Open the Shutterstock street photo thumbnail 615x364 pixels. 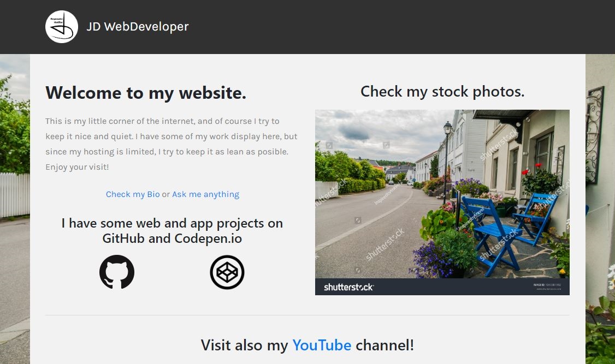pos(442,202)
